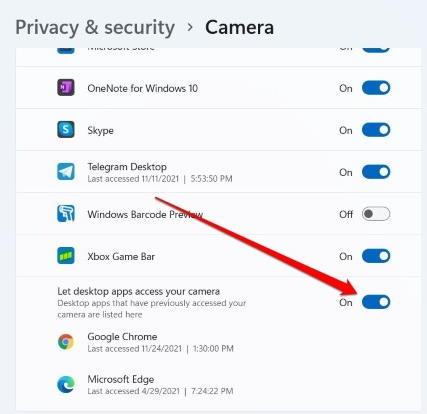This screenshot has width=427, height=414.
Task: Click the Windows Barcode Preview icon
Action: (x=66, y=214)
